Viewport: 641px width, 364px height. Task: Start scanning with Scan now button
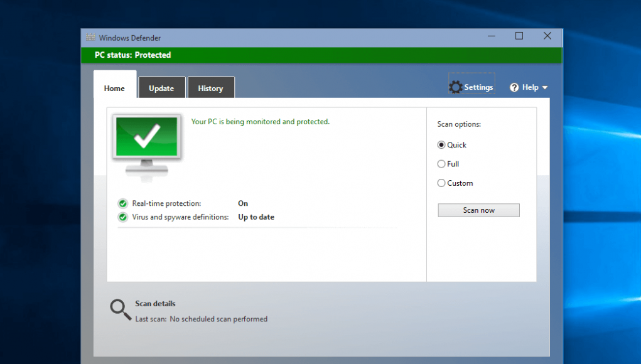pyautogui.click(x=478, y=210)
